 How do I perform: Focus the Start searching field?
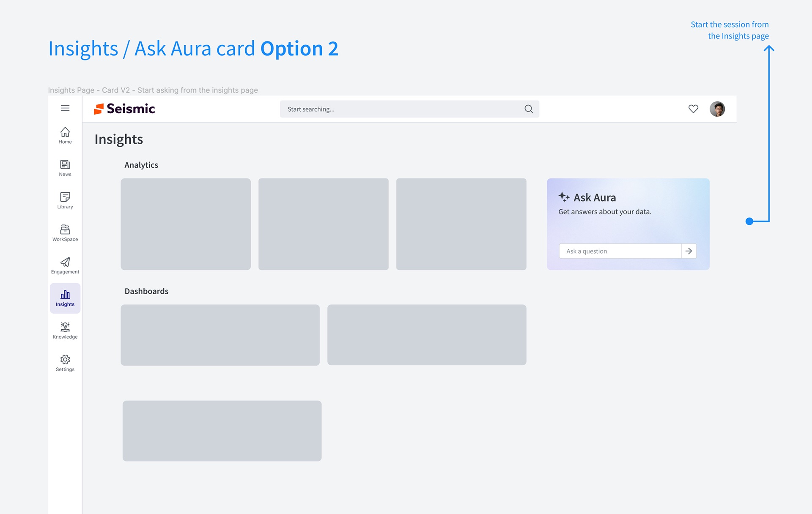pos(409,109)
